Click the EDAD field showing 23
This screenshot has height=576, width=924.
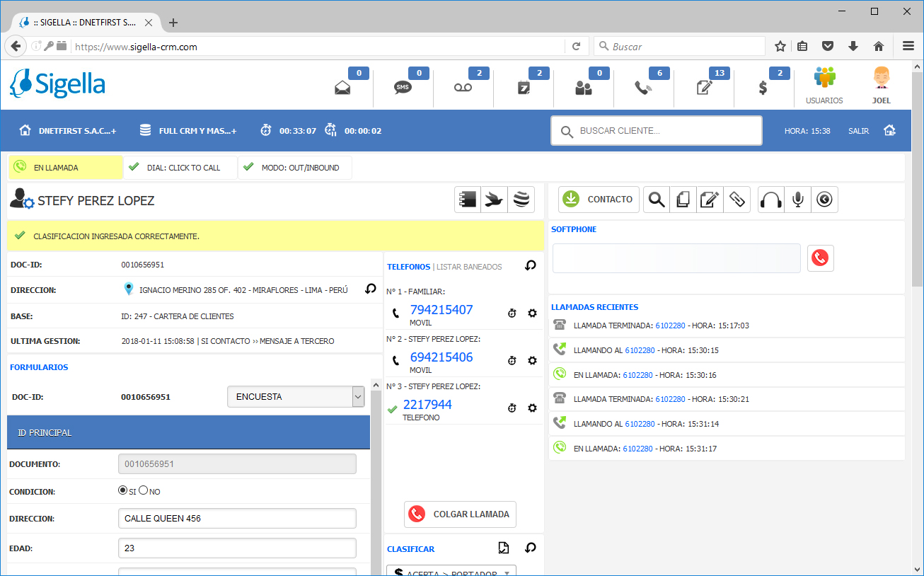point(237,548)
